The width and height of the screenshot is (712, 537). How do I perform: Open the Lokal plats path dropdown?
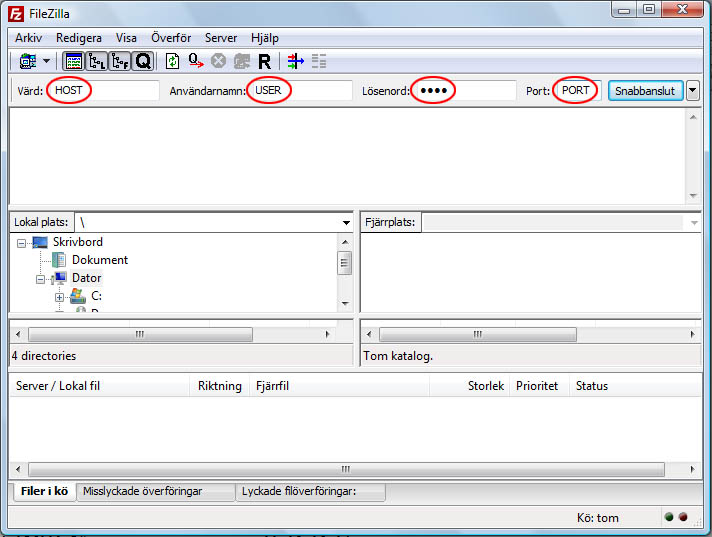[x=346, y=222]
